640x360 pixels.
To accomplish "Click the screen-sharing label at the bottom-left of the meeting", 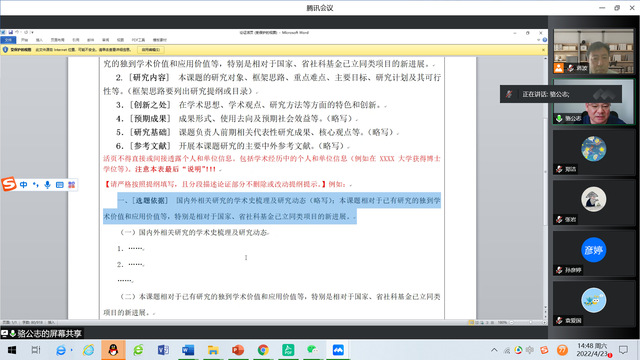I will tap(42, 333).
